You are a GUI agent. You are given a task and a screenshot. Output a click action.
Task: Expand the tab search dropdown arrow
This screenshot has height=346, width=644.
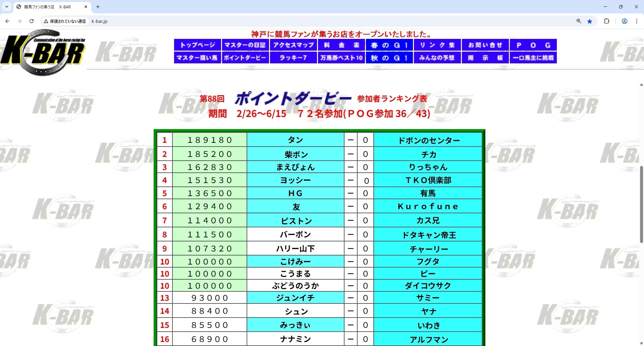tap(7, 7)
